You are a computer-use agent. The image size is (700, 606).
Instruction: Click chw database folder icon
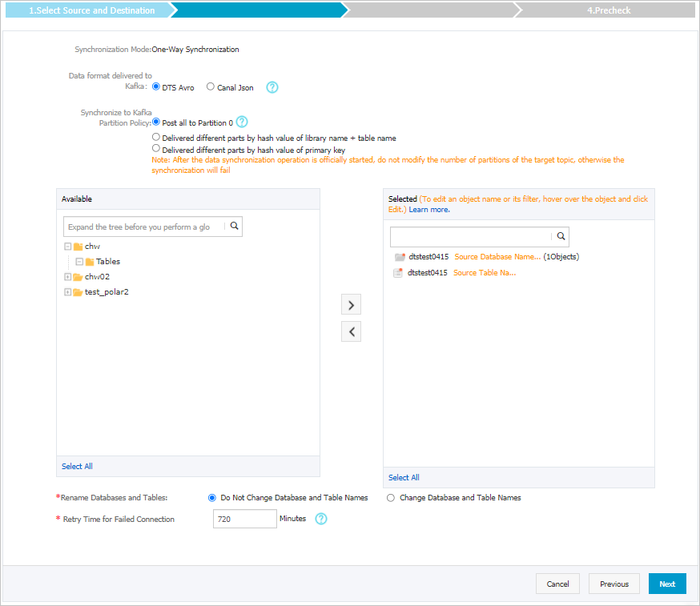pos(78,247)
